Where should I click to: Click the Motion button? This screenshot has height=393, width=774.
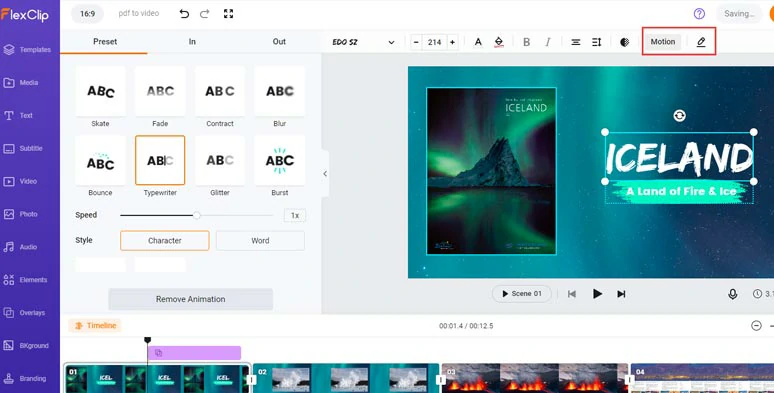[x=662, y=41]
